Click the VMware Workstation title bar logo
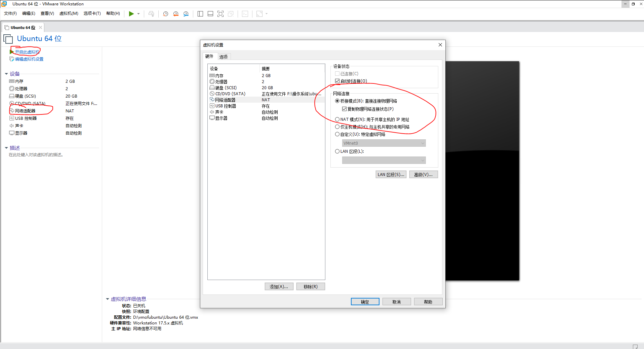Screen dimensions: 644x349 tap(4, 4)
